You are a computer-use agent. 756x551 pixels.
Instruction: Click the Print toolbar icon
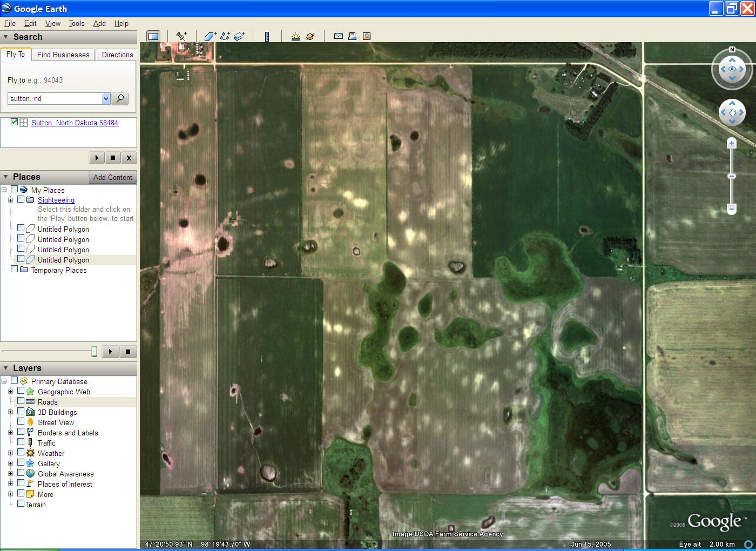point(352,36)
